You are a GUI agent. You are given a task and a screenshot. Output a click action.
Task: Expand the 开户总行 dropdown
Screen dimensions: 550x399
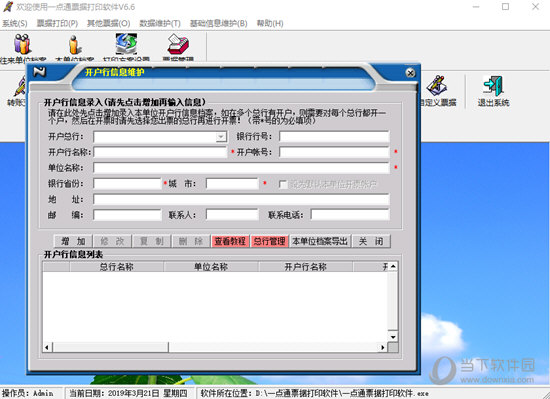[x=221, y=137]
